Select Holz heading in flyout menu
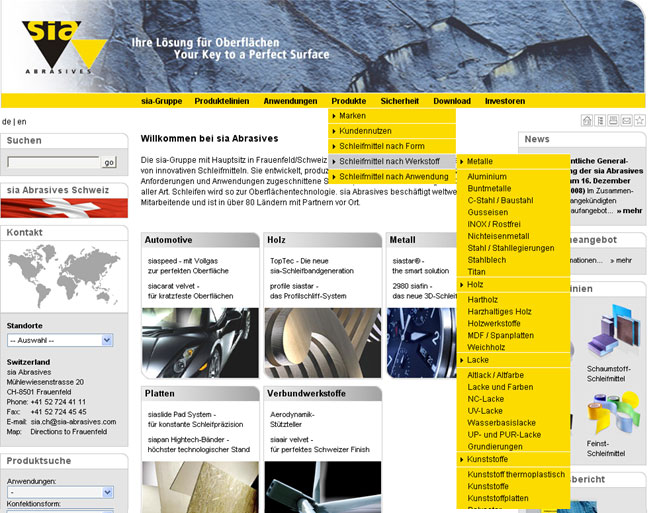 point(513,285)
